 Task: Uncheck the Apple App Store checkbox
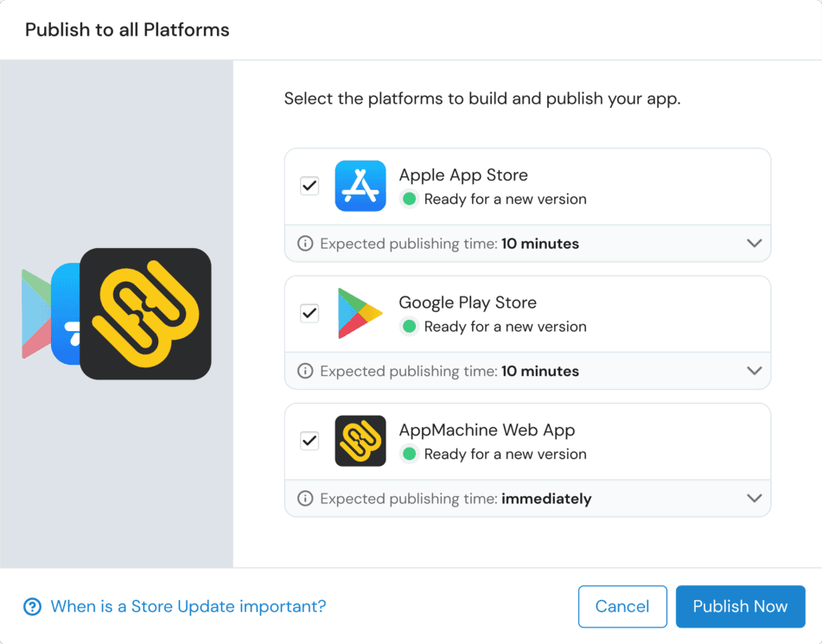[309, 185]
